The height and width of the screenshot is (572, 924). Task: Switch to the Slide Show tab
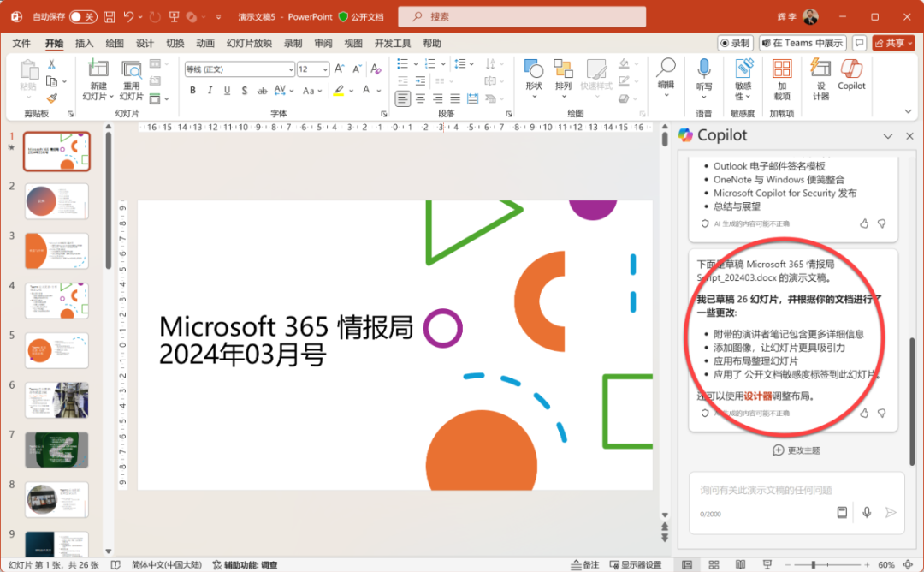[x=249, y=43]
